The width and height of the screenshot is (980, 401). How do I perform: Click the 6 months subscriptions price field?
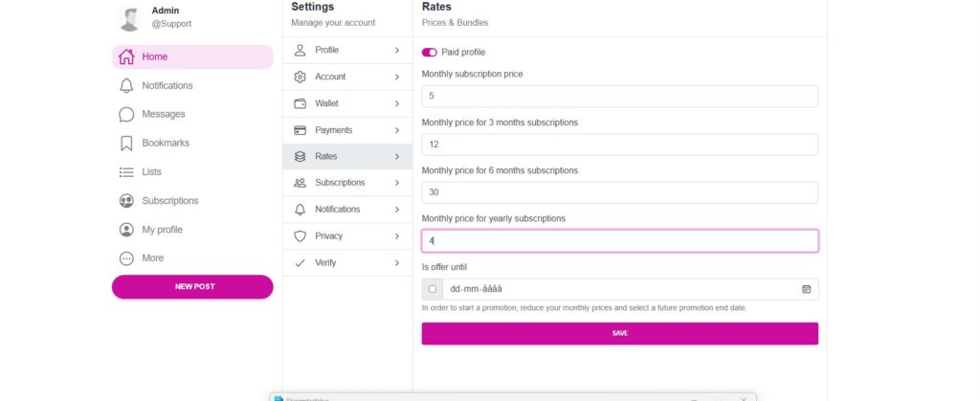(x=620, y=192)
